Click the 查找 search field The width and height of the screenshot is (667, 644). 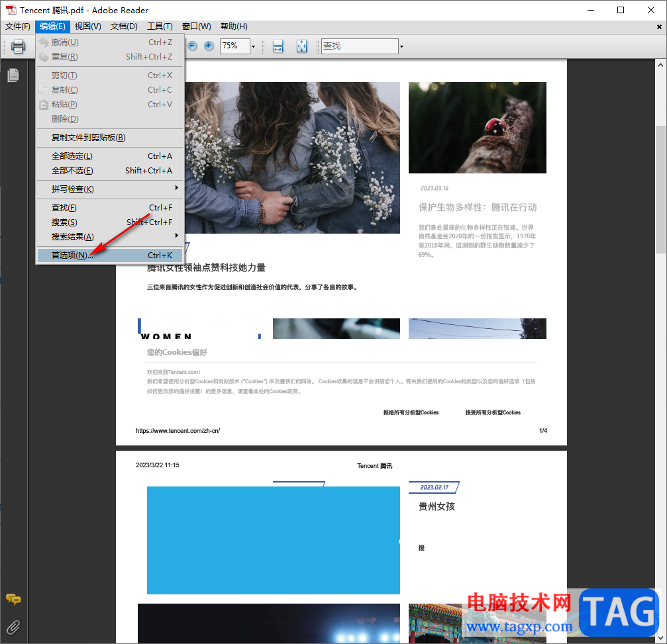tap(360, 46)
